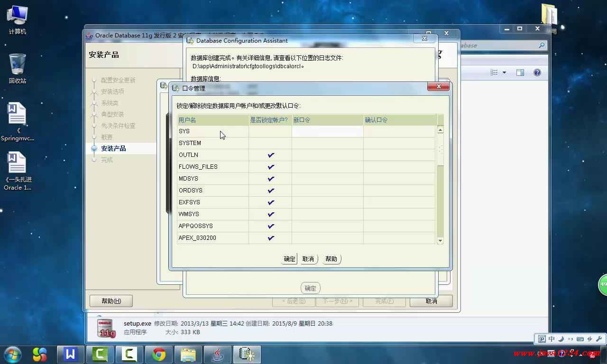The width and height of the screenshot is (607, 364).
Task: Open 帮助 in the 口令管理 dialog
Action: 331,259
